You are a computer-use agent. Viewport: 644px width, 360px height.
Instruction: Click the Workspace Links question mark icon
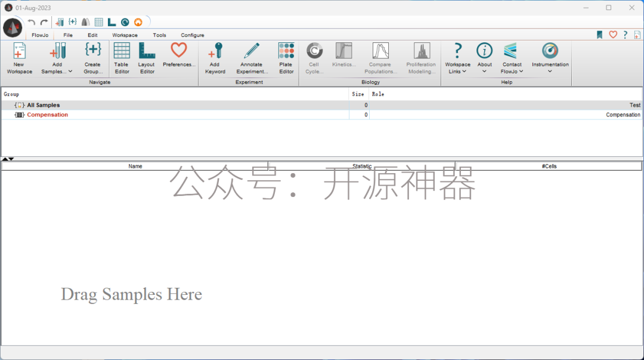tap(457, 51)
